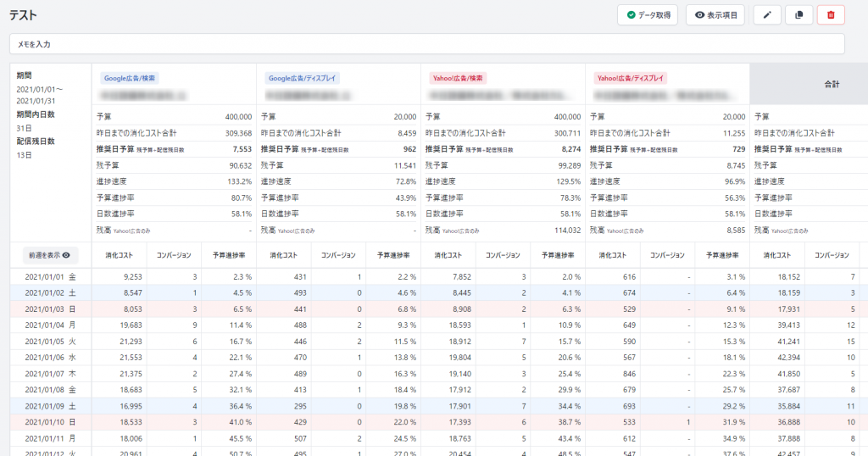Click Yahoo検索 recommended daily budget 8,274
Image resolution: width=868 pixels, height=456 pixels.
570,149
